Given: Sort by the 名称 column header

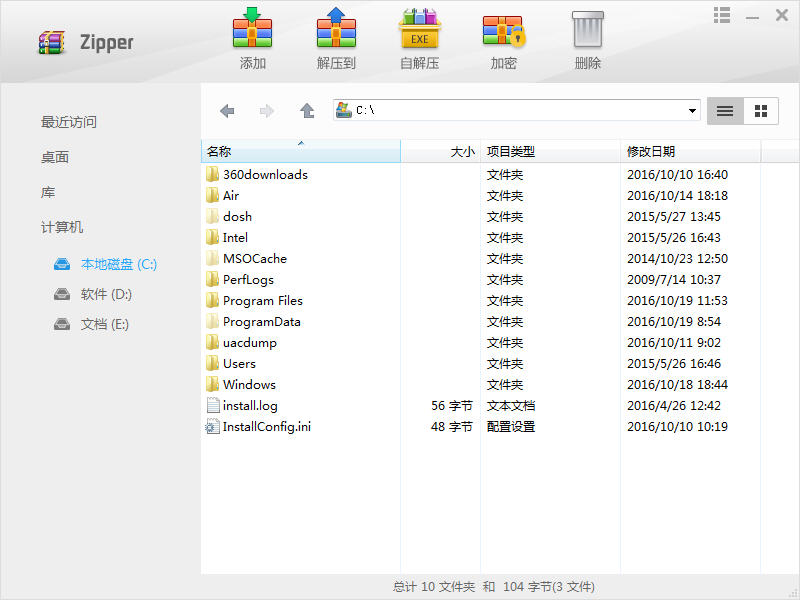Looking at the screenshot, I should coord(301,152).
